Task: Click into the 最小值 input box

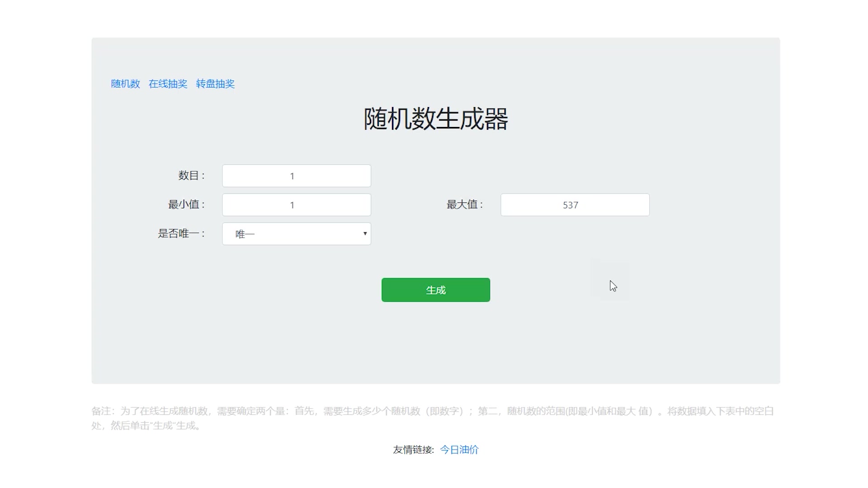Action: click(296, 205)
